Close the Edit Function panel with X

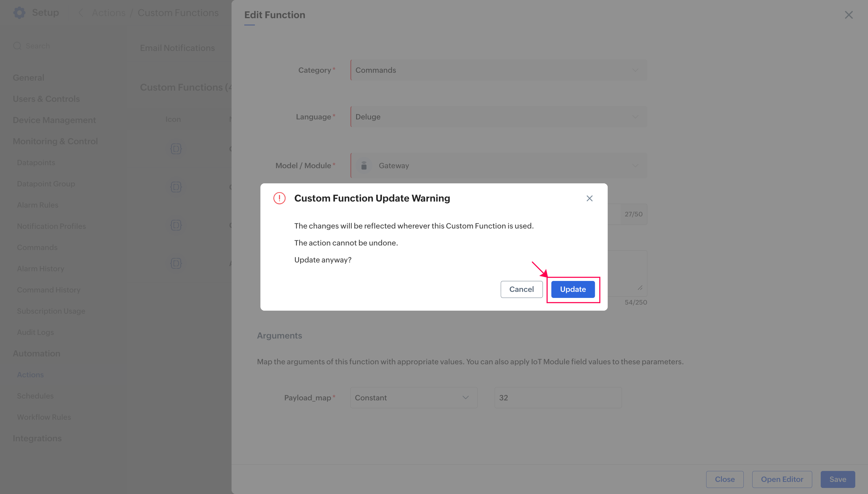pyautogui.click(x=849, y=15)
